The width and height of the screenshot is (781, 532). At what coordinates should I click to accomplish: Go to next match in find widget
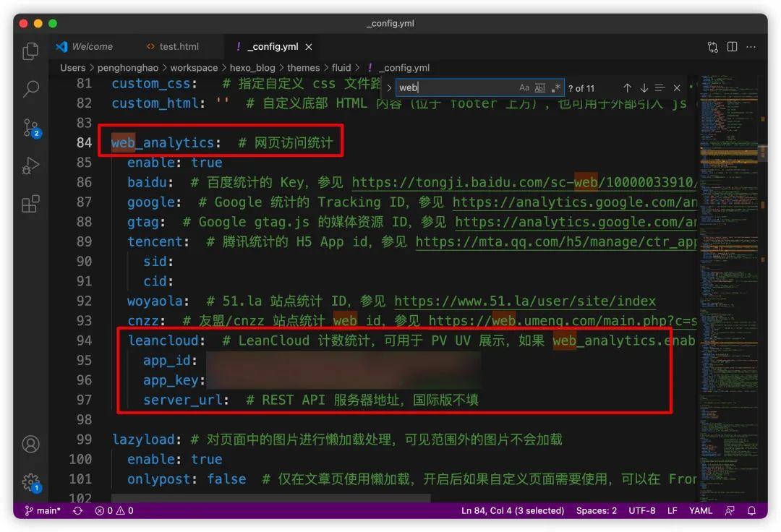(x=644, y=88)
